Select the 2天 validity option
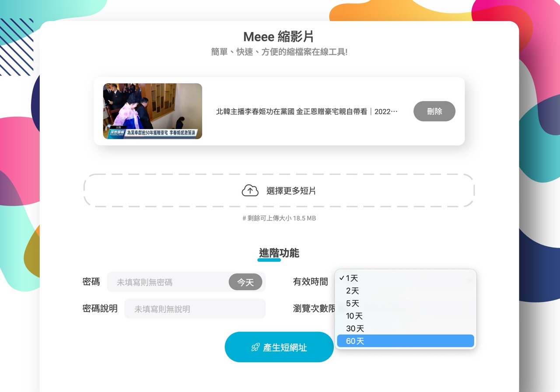This screenshot has width=560, height=392. tap(353, 290)
